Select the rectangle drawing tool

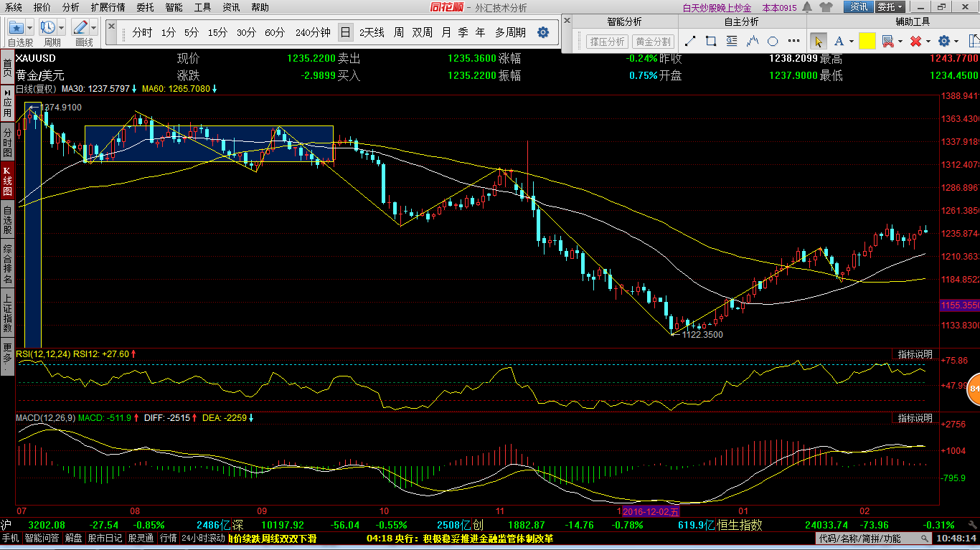(x=712, y=41)
